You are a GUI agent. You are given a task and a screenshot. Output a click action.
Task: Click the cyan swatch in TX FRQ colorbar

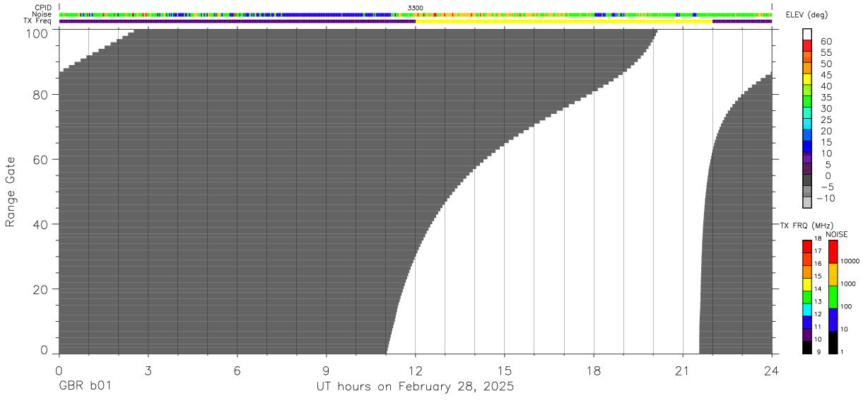pyautogui.click(x=807, y=310)
